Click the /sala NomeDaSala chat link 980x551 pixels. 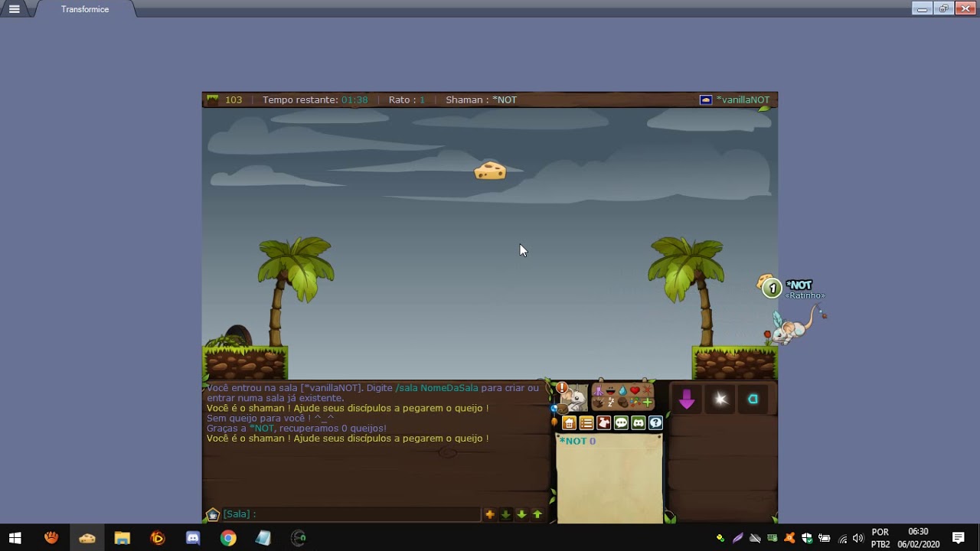pyautogui.click(x=436, y=388)
